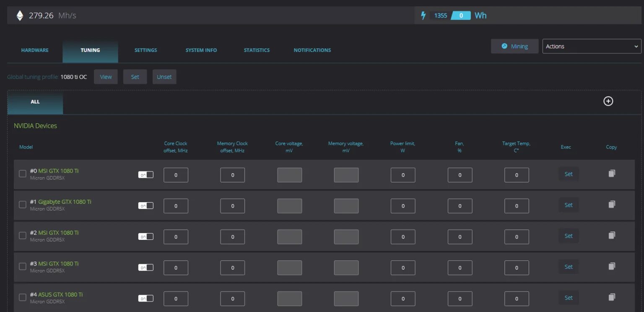This screenshot has width=644, height=312.
Task: Click Memory voltage box for GPU #1
Action: (x=346, y=206)
